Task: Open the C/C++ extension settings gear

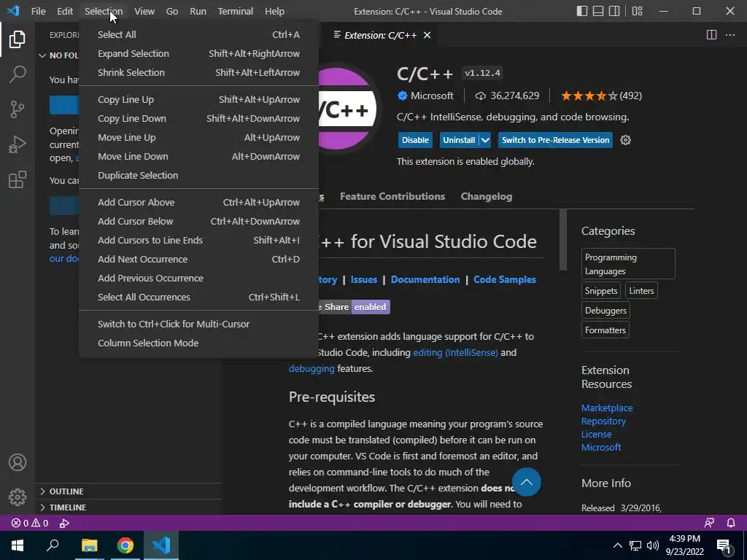Action: click(625, 140)
